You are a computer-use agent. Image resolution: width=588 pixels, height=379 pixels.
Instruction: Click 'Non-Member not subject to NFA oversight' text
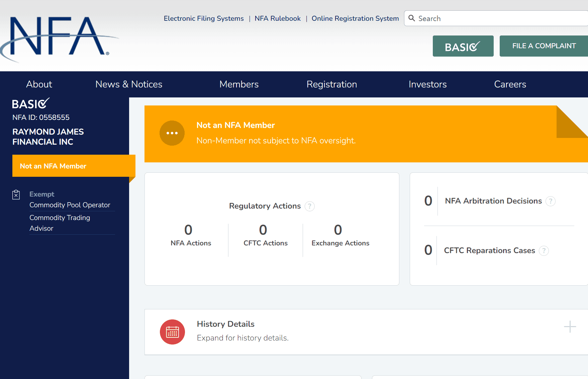pyautogui.click(x=276, y=141)
